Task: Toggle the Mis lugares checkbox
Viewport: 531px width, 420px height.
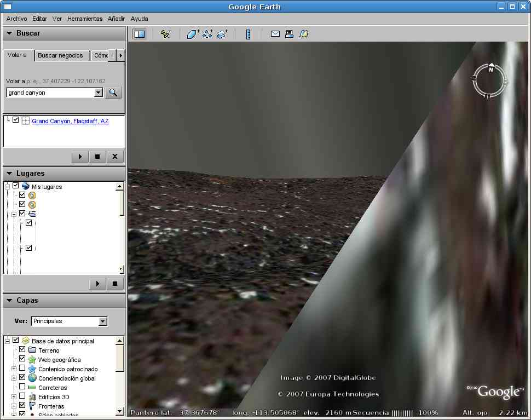Action: coord(15,186)
